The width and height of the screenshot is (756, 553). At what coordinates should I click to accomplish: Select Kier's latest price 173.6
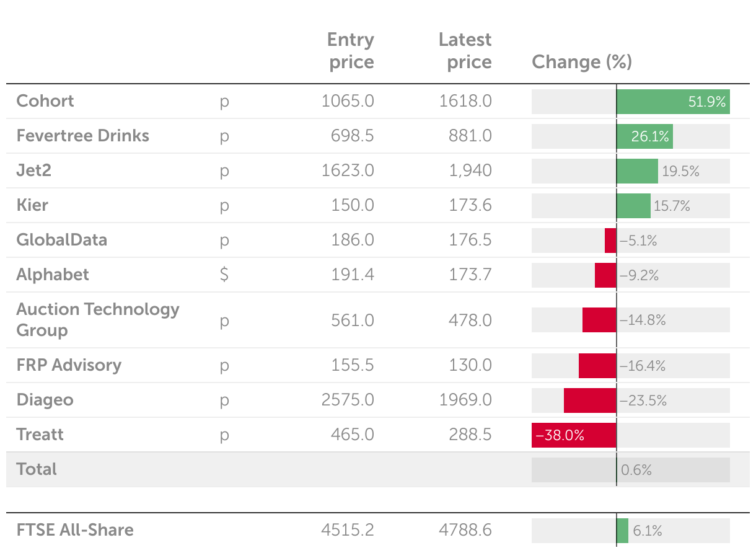(470, 205)
